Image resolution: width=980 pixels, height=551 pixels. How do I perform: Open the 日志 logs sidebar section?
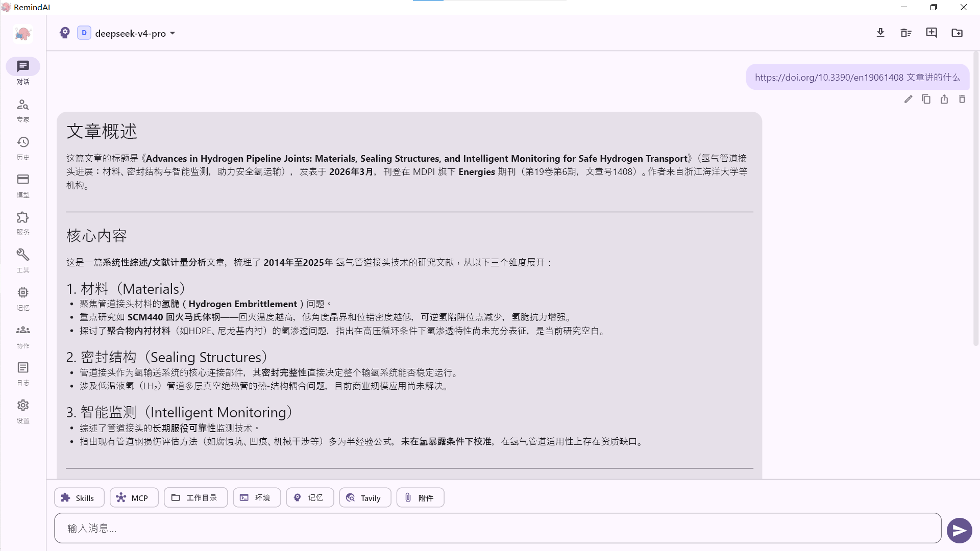click(x=23, y=373)
